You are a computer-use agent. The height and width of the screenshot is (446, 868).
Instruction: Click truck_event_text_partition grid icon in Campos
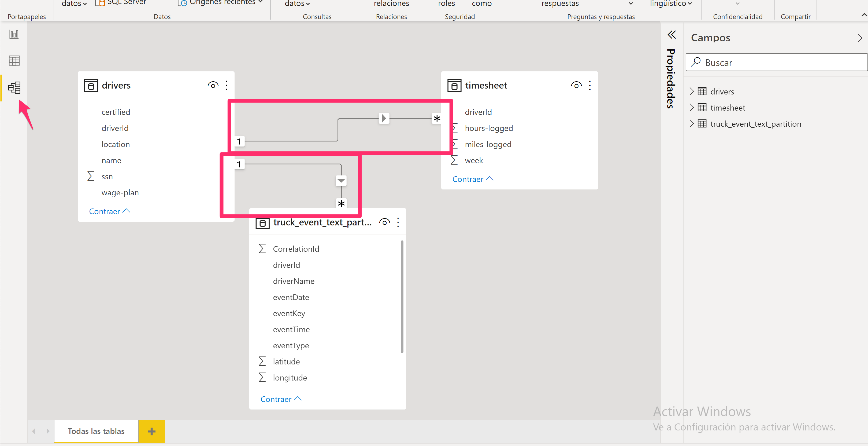pos(702,124)
